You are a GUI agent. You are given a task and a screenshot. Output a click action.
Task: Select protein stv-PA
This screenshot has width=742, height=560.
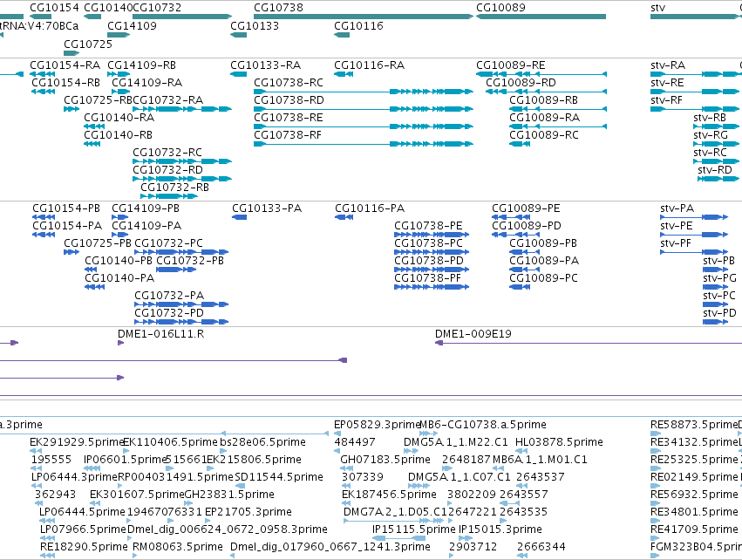pyautogui.click(x=677, y=208)
